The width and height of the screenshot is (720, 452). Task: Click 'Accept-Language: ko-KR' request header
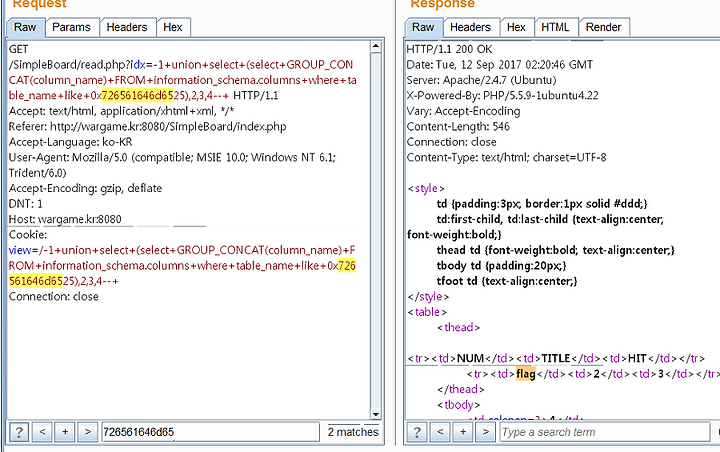tap(71, 142)
